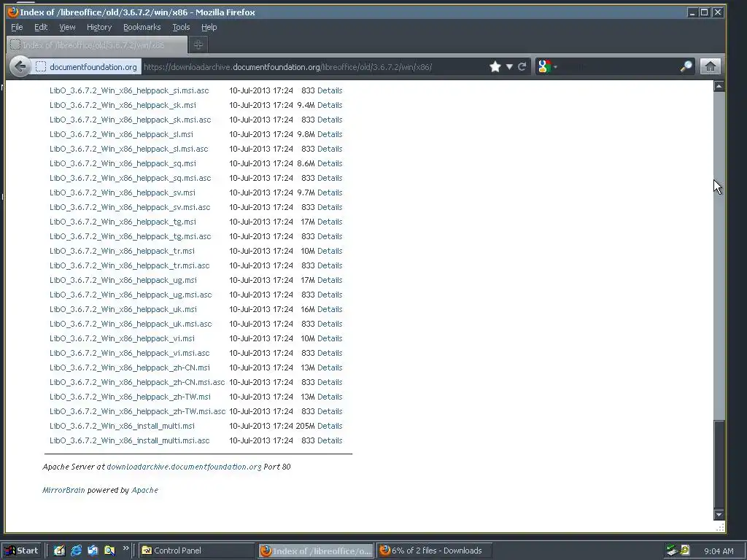Click the helppack_sv.msi file link

click(x=123, y=192)
